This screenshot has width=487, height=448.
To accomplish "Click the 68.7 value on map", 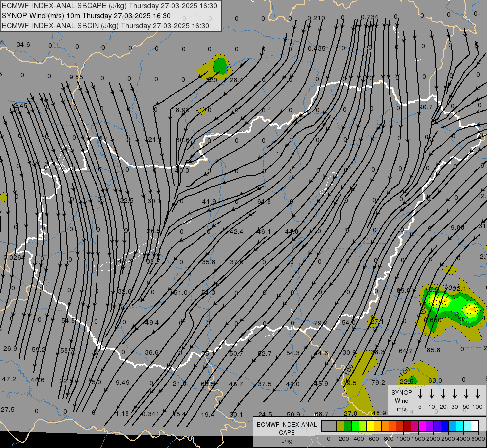I will pos(322,414).
